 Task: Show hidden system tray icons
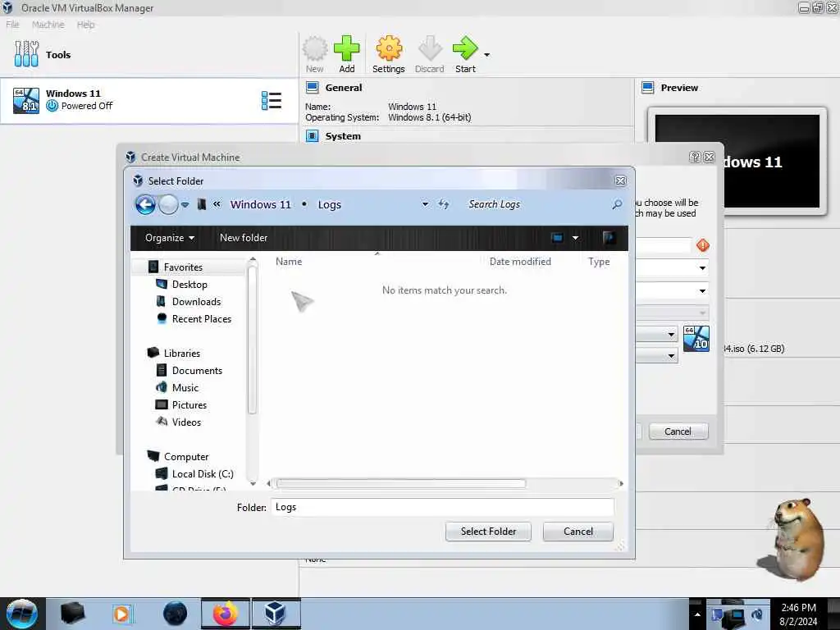[x=697, y=614]
